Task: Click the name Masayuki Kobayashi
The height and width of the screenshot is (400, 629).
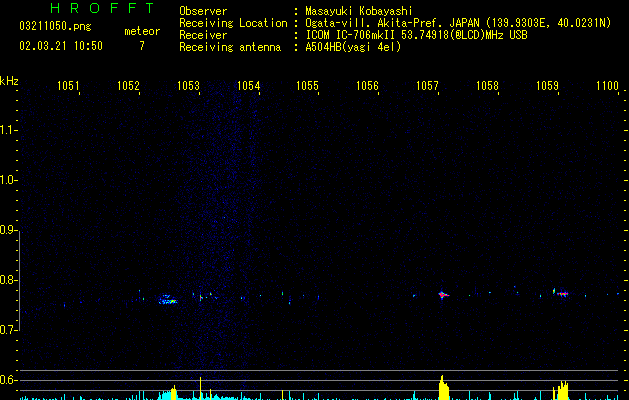Action: point(359,11)
